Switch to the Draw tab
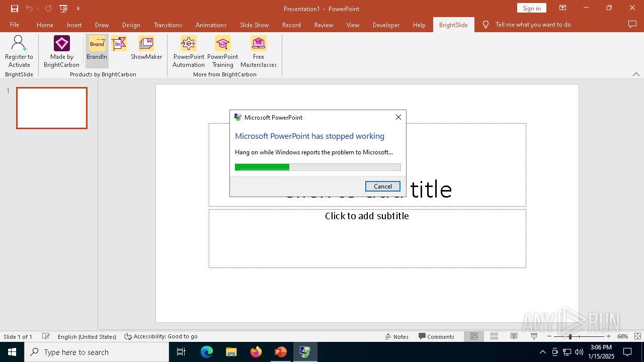644x362 pixels. pos(102,25)
